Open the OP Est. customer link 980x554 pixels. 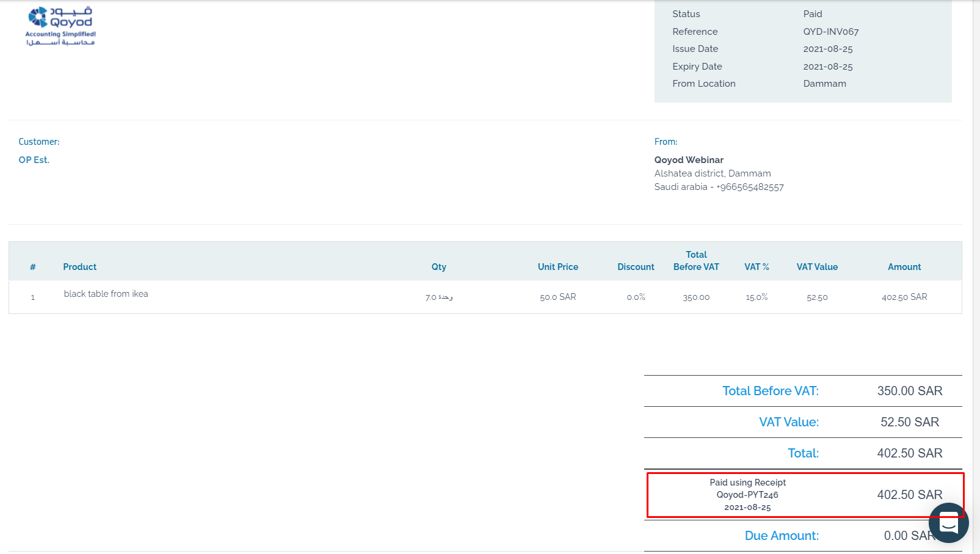pos(34,160)
